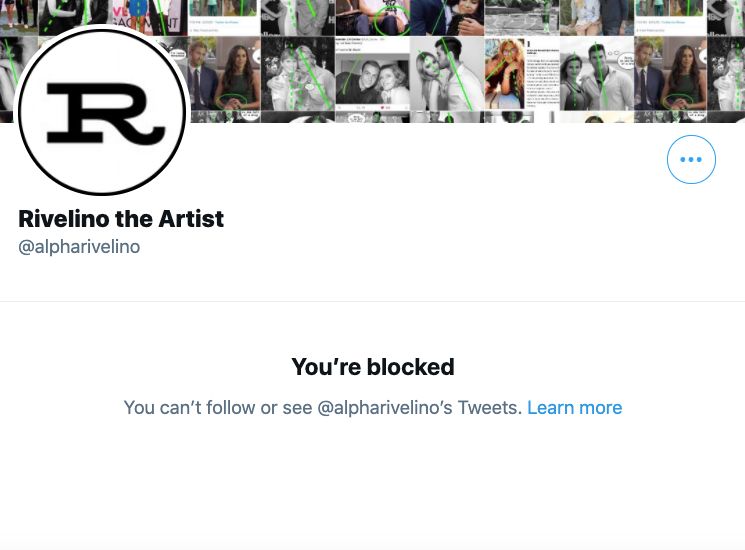Click the Learn more link
This screenshot has width=745, height=550.
(574, 408)
